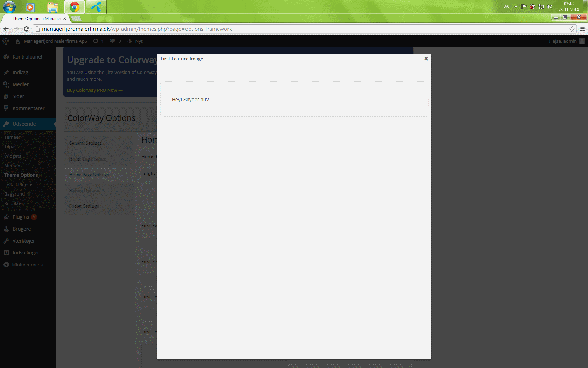Viewport: 588px width, 368px height.
Task: Open comments bubble in admin bar
Action: coord(115,41)
